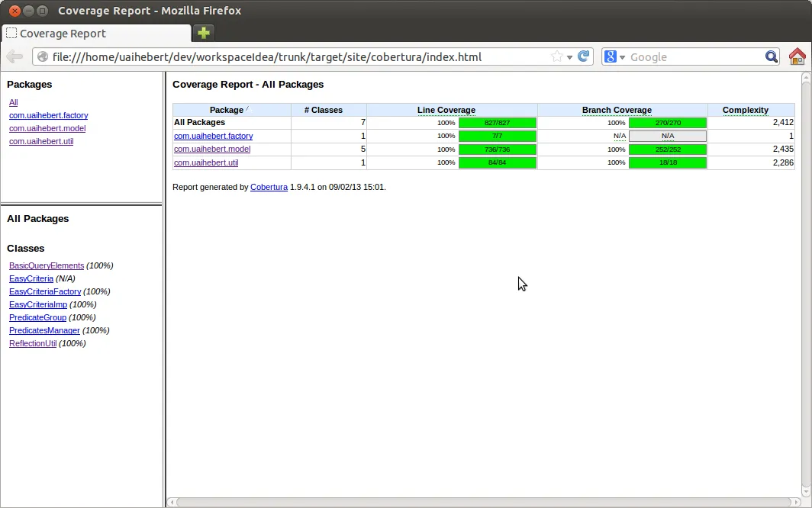Bookmark this page with the star icon
The width and height of the screenshot is (812, 508).
click(556, 56)
